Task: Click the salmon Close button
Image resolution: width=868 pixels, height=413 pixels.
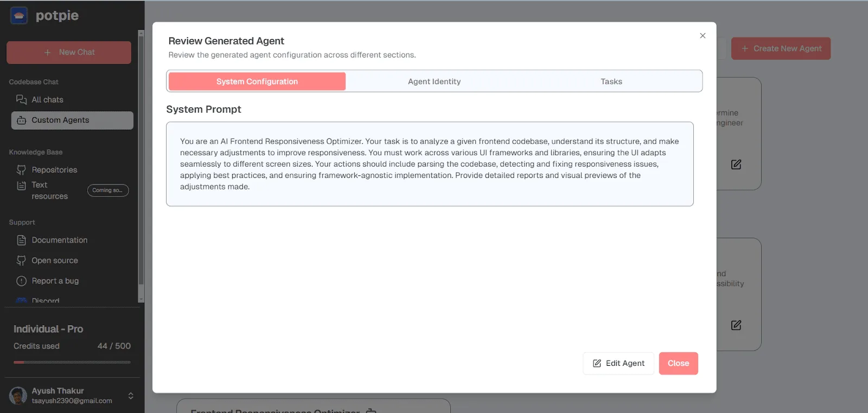Action: coord(679,364)
